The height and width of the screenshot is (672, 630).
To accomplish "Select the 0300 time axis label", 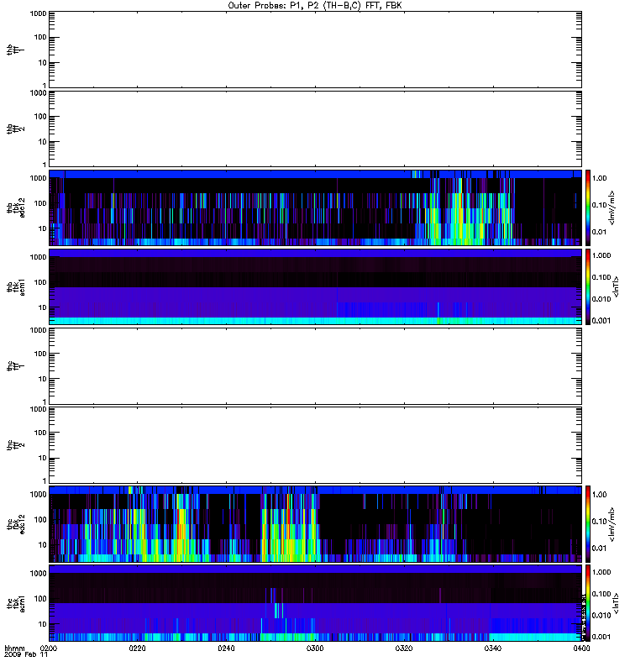I will coord(315,648).
